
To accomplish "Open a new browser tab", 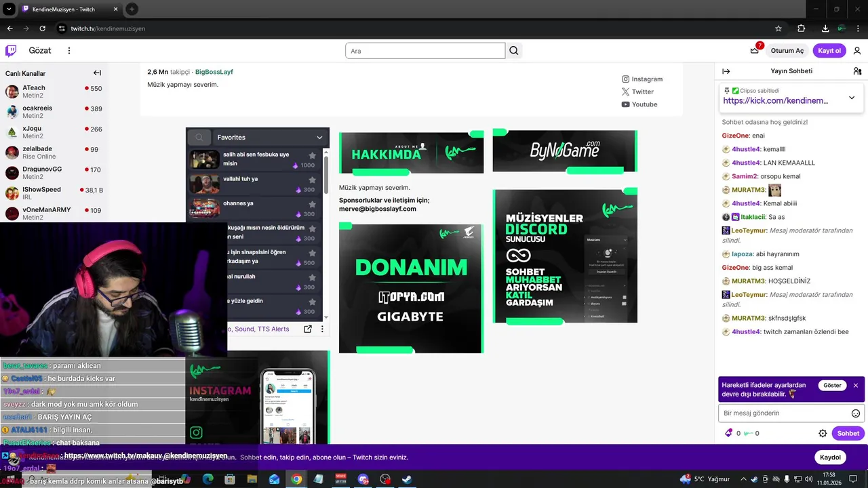I will tap(132, 9).
